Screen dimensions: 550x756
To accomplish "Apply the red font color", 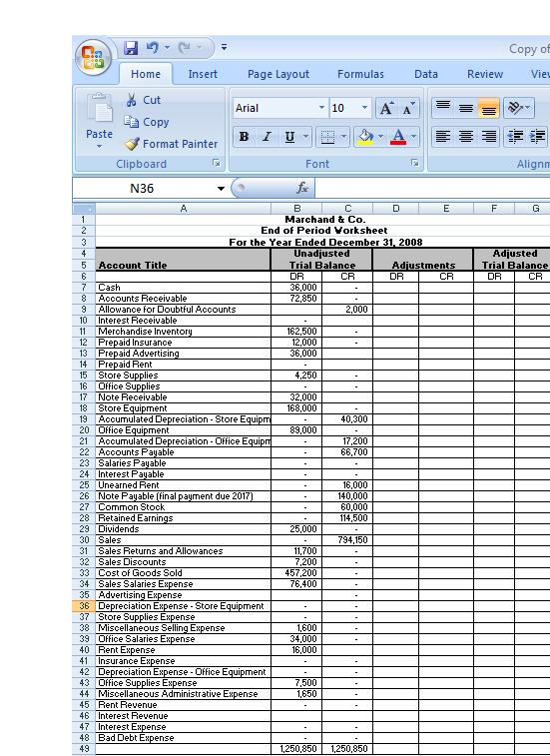I will point(398,137).
